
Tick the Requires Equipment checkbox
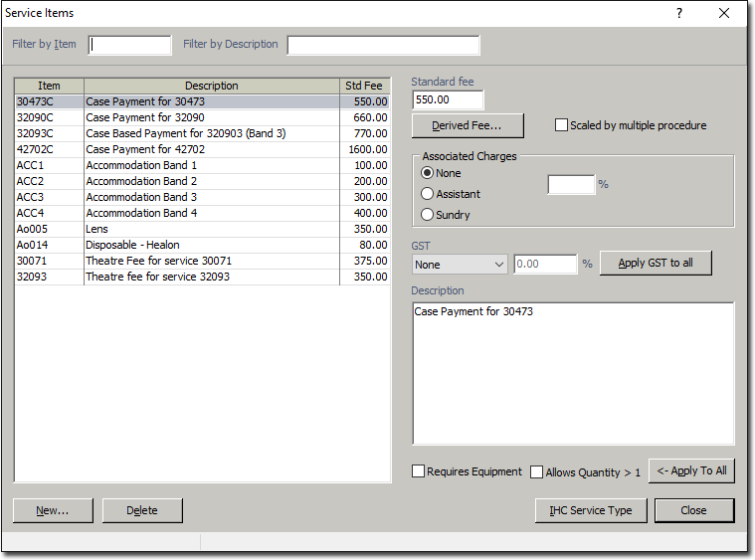[x=419, y=471]
